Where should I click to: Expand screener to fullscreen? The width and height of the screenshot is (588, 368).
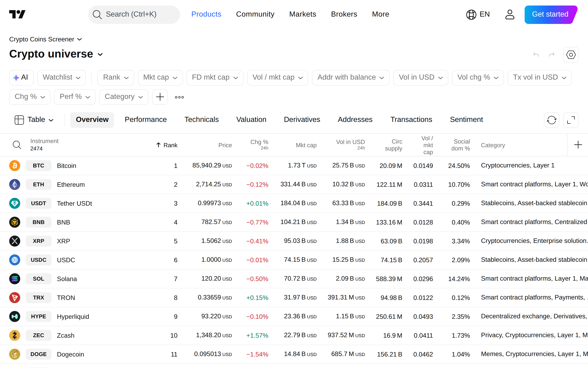coord(571,120)
